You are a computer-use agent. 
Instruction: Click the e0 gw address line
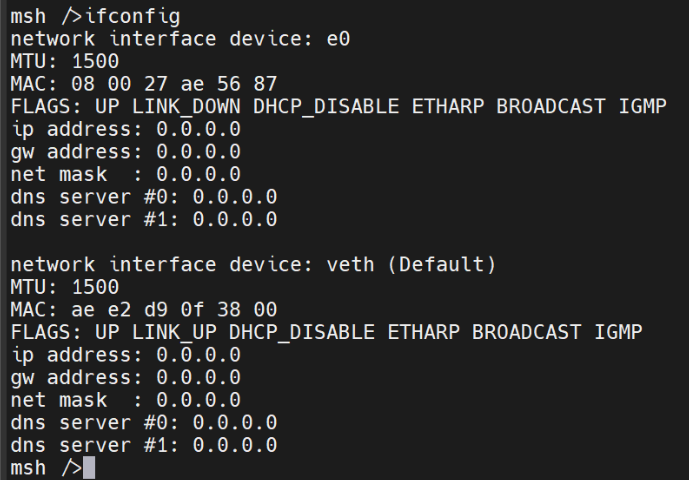click(125, 152)
